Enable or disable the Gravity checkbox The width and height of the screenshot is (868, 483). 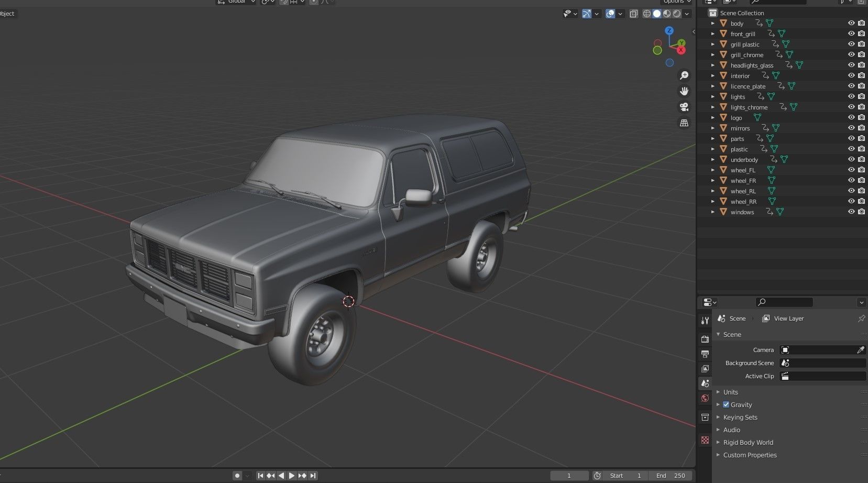click(x=726, y=404)
